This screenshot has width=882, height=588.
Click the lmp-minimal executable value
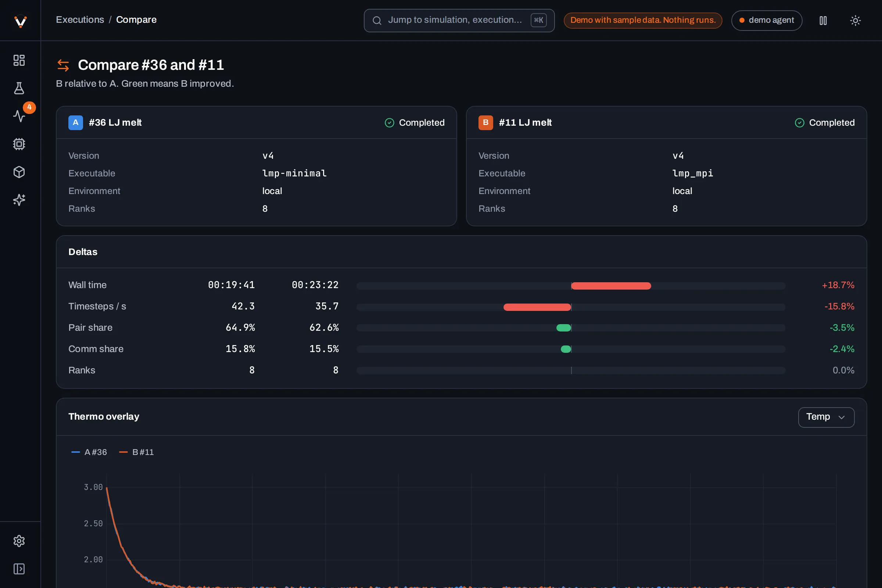(294, 173)
